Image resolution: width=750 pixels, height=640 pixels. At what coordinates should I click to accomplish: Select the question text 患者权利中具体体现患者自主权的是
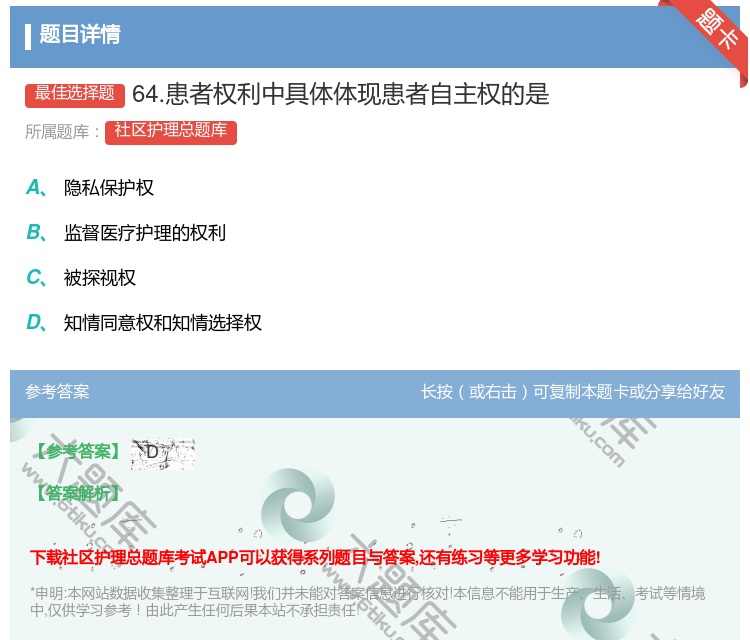(357, 94)
